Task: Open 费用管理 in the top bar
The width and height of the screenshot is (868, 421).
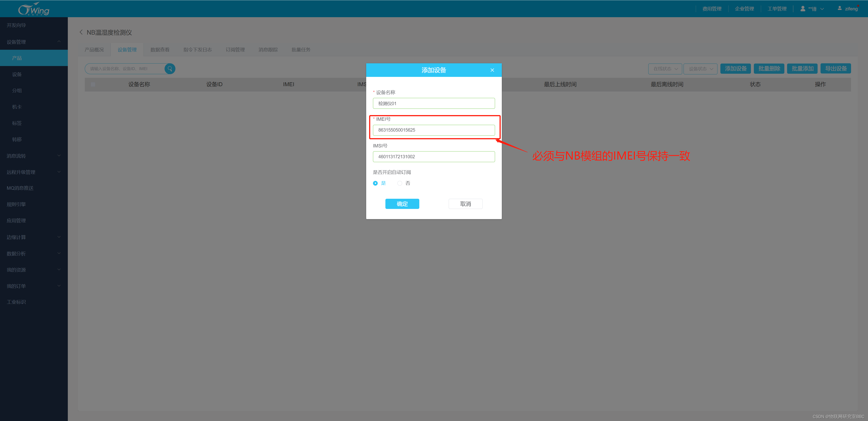Action: [x=712, y=9]
